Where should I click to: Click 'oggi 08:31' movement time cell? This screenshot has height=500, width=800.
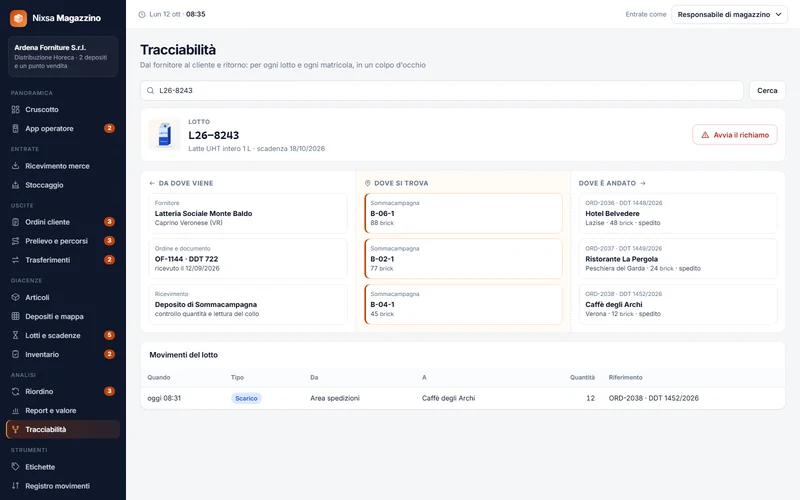164,398
